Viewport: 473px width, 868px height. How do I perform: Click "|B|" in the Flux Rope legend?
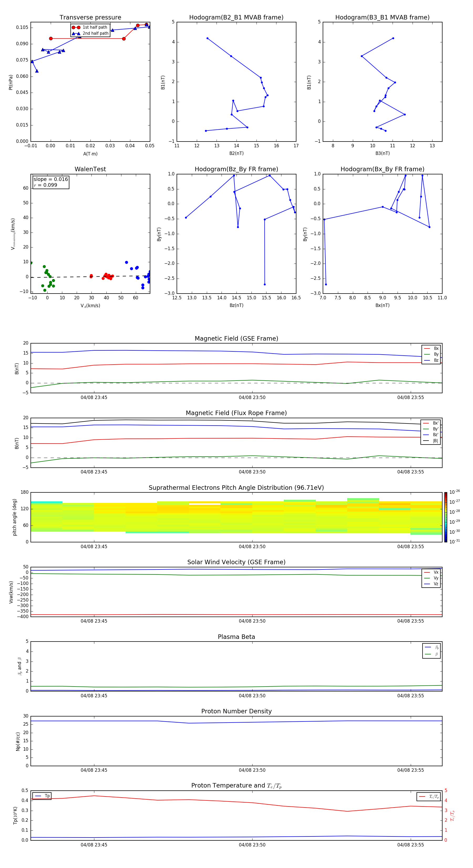pos(435,441)
